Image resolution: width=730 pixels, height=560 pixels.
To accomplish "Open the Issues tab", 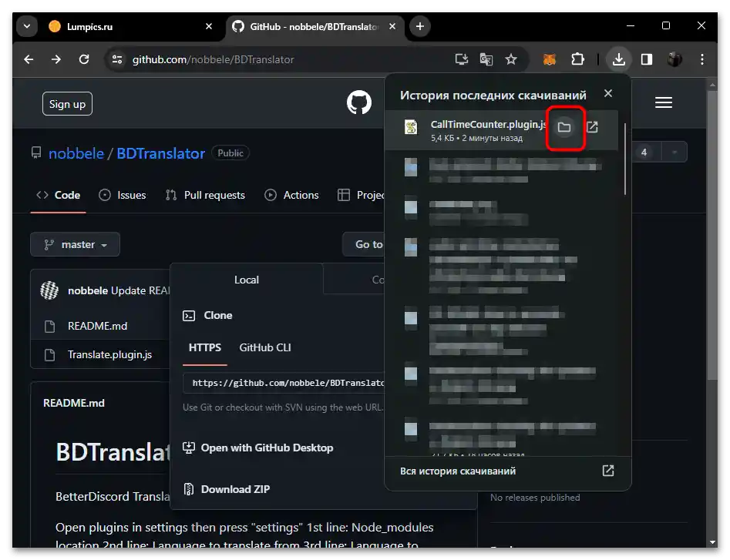I will click(123, 196).
